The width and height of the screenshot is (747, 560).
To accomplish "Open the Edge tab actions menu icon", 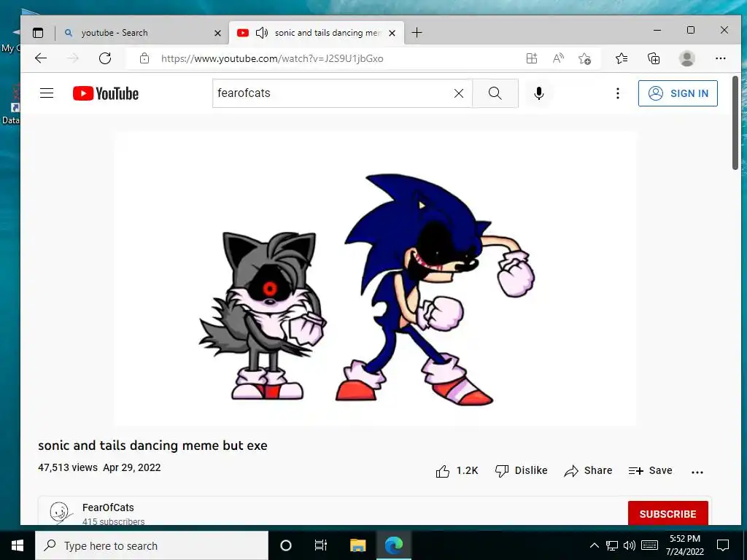I will click(x=38, y=33).
